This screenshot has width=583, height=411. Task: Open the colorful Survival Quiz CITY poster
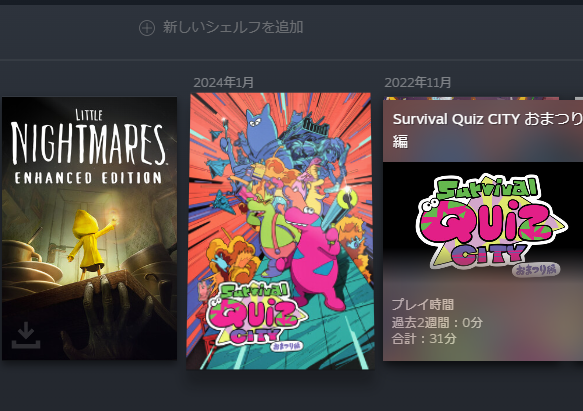280,231
